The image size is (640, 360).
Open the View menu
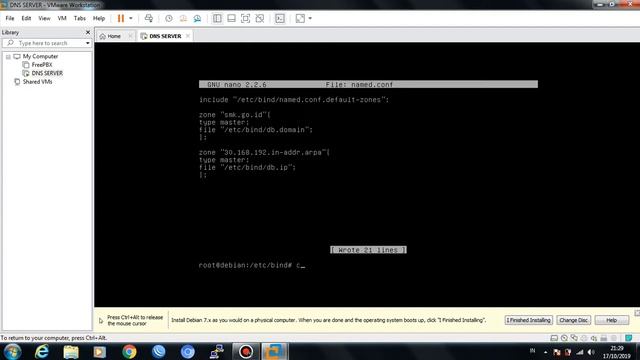pyautogui.click(x=44, y=18)
